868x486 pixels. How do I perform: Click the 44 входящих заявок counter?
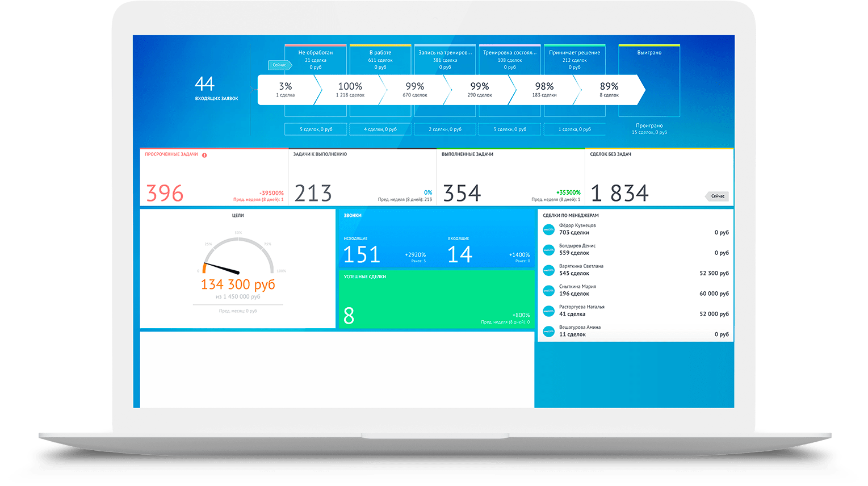[x=216, y=88]
